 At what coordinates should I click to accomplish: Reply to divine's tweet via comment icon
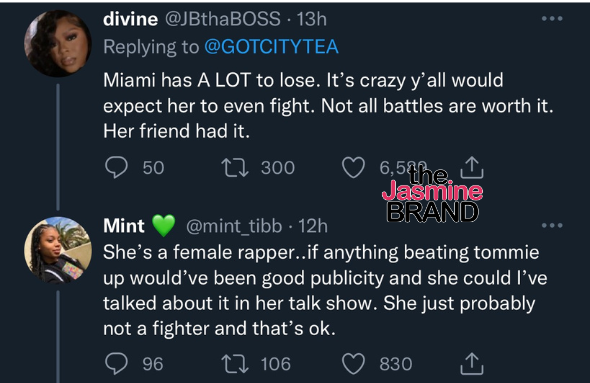(x=116, y=167)
